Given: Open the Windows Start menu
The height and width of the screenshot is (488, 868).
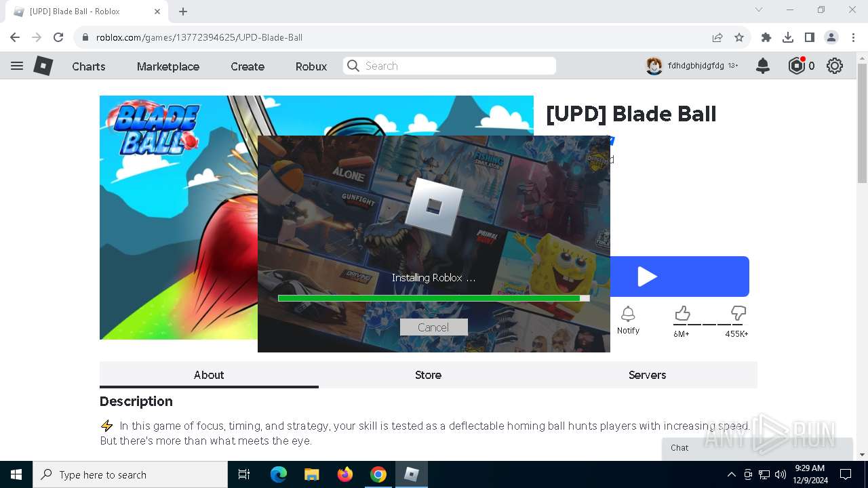Looking at the screenshot, I should tap(16, 474).
